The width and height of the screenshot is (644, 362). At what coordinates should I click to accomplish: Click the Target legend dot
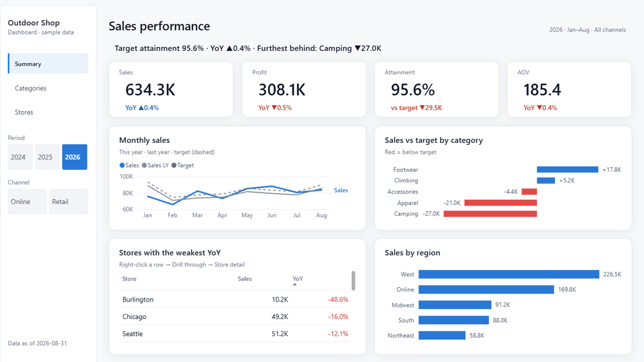point(174,165)
